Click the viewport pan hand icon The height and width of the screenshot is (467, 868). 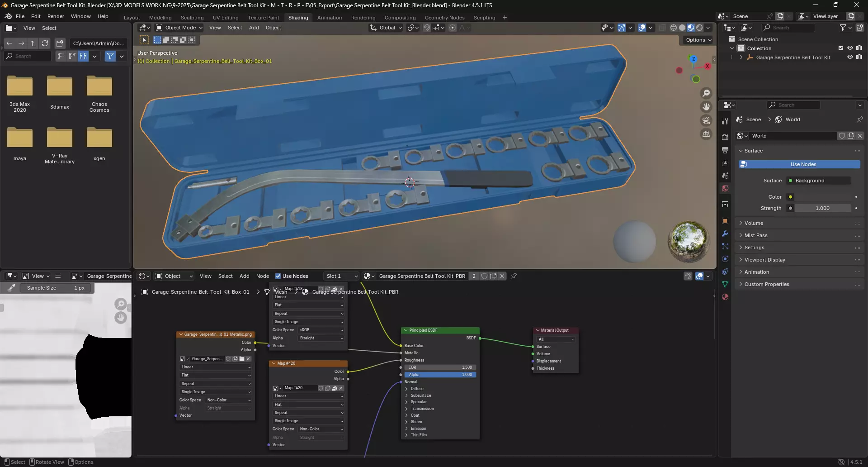706,107
